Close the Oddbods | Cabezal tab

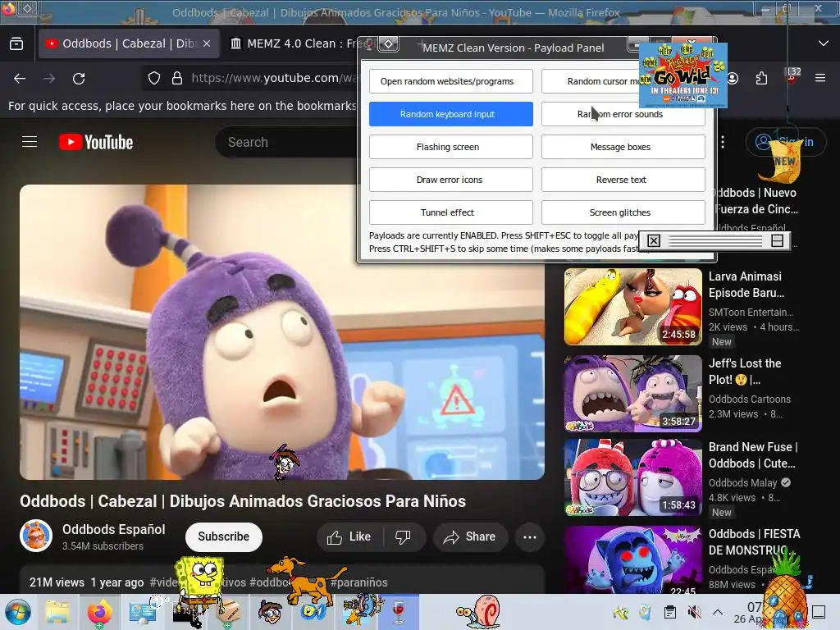[x=207, y=43]
